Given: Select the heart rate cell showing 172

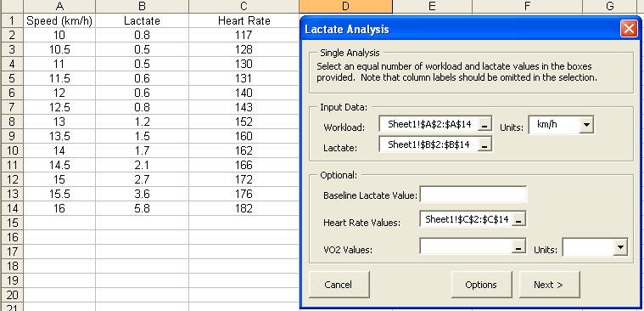Looking at the screenshot, I should 244,179.
